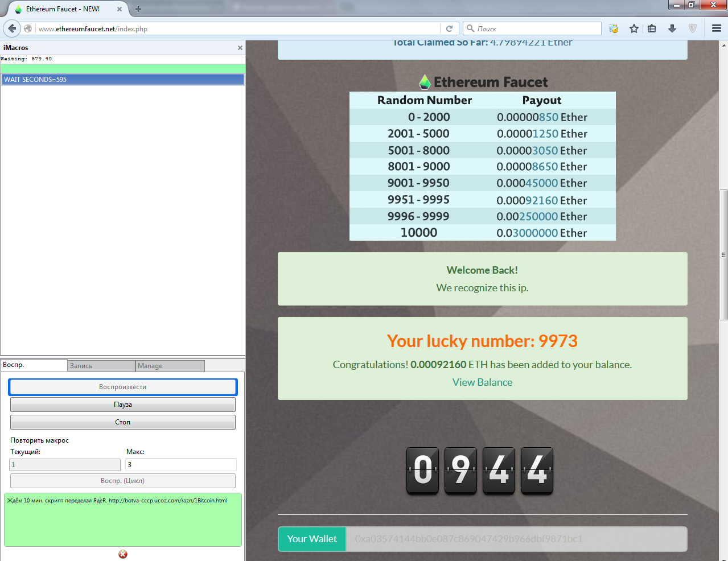Click the Текущий loop counter field
The height and width of the screenshot is (561, 728).
click(65, 465)
